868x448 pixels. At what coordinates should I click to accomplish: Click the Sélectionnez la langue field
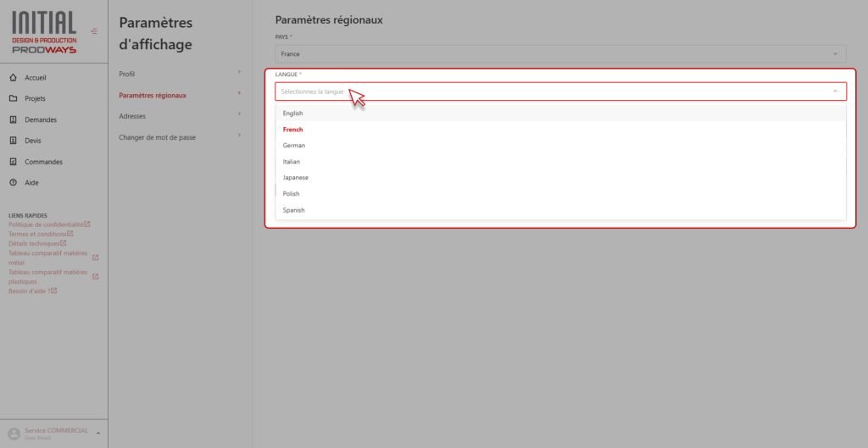click(560, 91)
